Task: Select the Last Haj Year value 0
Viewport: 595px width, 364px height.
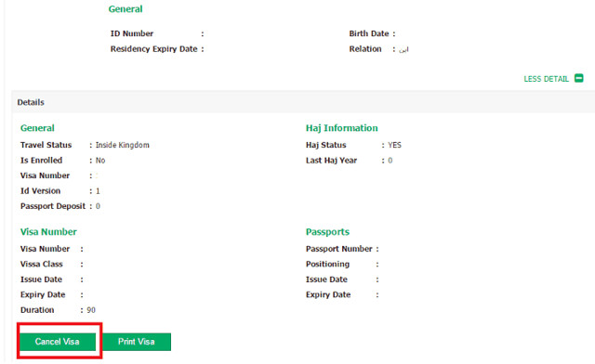Action: click(390, 161)
